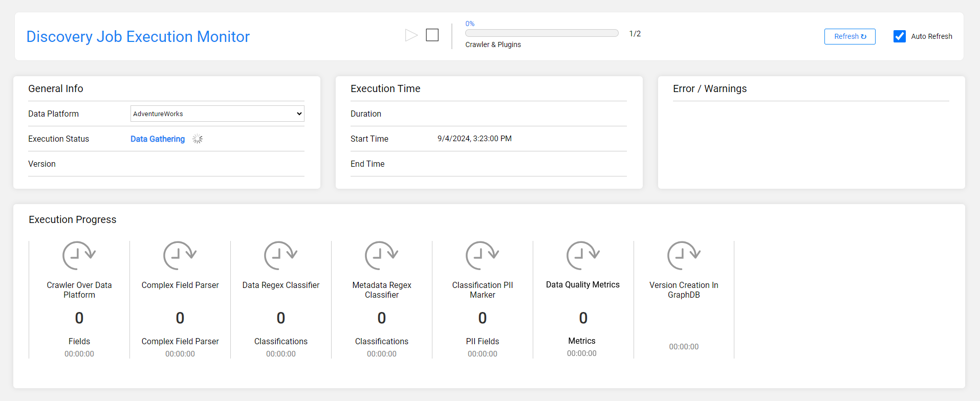Click the Crawler & Plugins progress bar
The width and height of the screenshot is (980, 401).
click(x=541, y=33)
